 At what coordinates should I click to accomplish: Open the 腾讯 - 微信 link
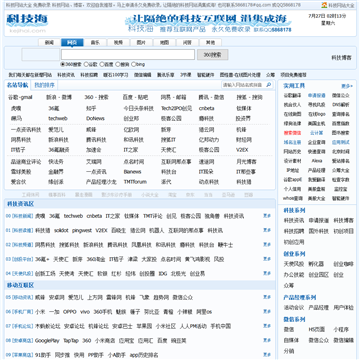211,98
